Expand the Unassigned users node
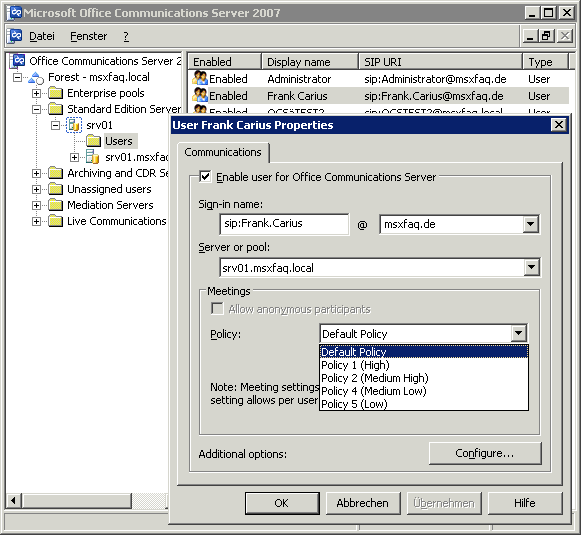The width and height of the screenshot is (581, 535). pyautogui.click(x=36, y=189)
